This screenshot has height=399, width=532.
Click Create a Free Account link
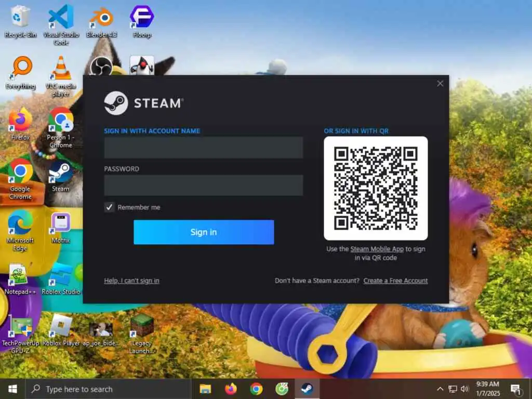click(395, 281)
